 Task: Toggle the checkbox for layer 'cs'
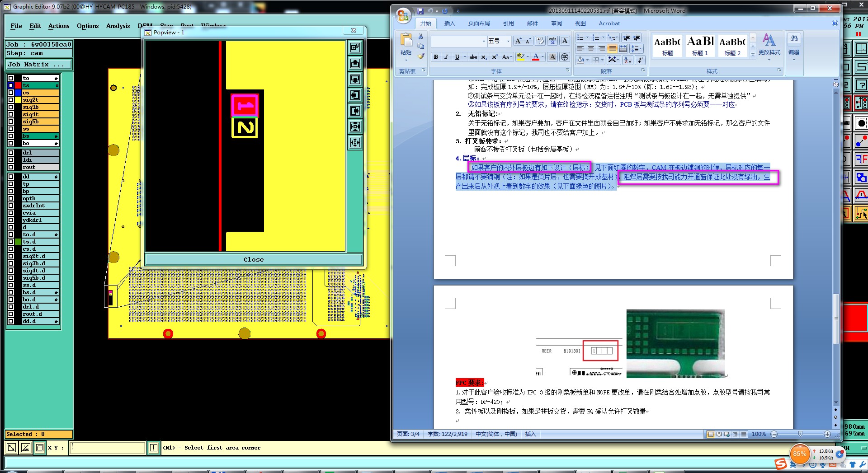coord(11,93)
